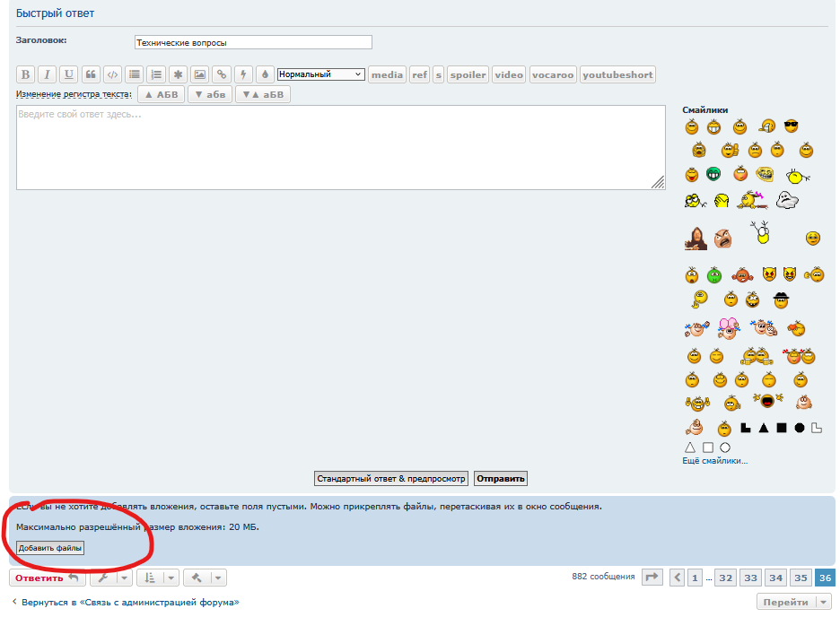Image resolution: width=840 pixels, height=617 pixels.
Task: Insert a code block with the code icon
Action: [x=112, y=74]
